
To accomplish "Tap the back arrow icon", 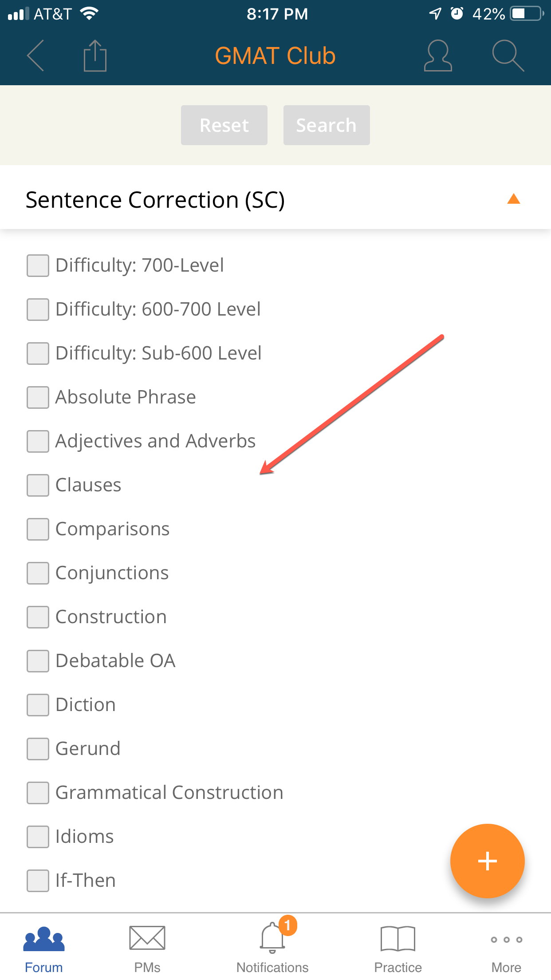I will click(x=35, y=55).
